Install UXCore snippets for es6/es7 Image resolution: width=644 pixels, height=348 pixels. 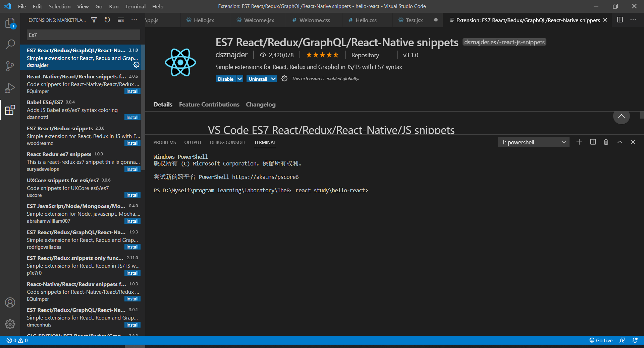click(x=132, y=195)
